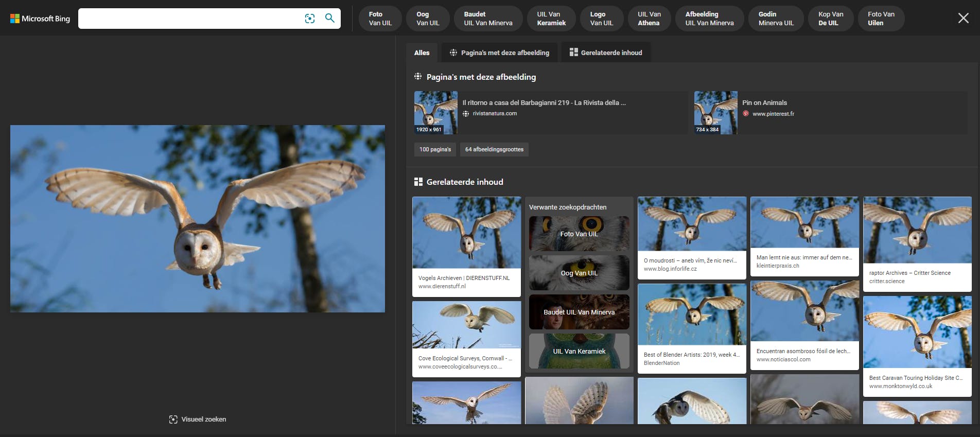Select the Logo Van UIL suggestion chip
Viewport: 980px width, 437px height.
602,19
